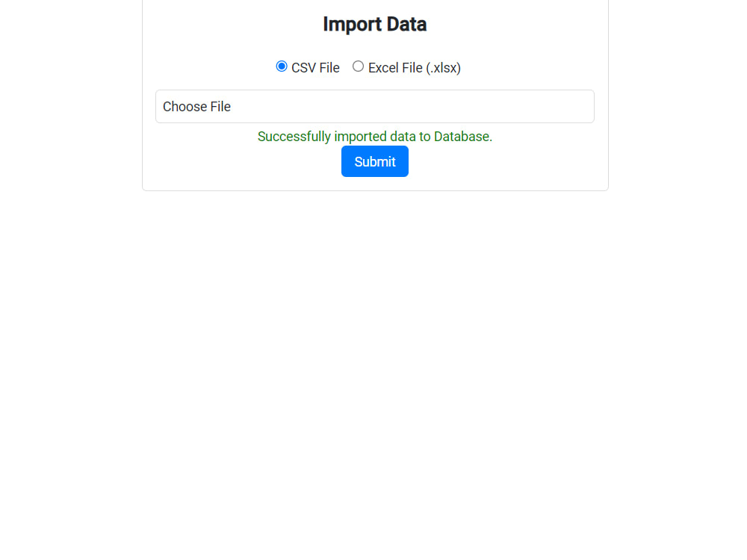Click 'Successfully imported data to Database.' message
The height and width of the screenshot is (560, 747).
(374, 137)
